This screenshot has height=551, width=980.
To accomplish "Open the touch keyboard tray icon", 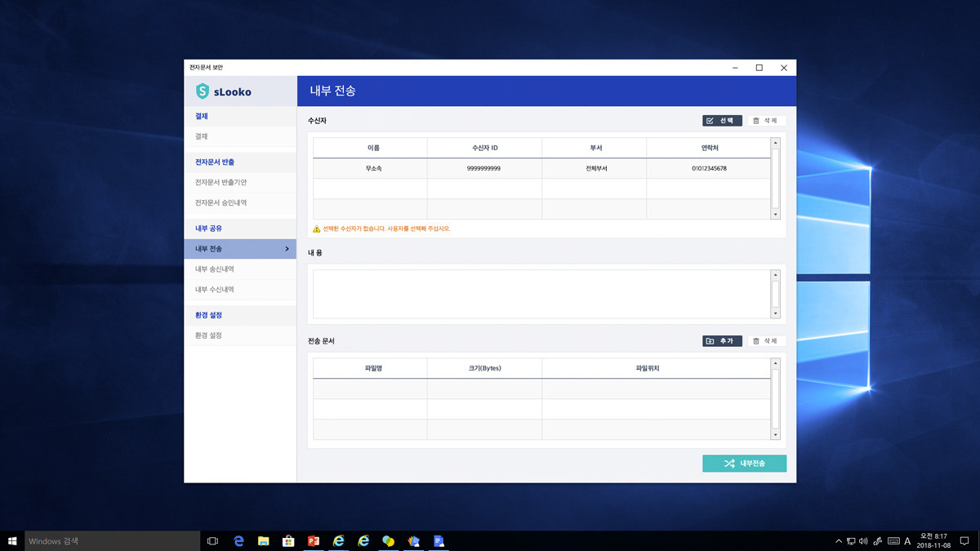I will 893,541.
